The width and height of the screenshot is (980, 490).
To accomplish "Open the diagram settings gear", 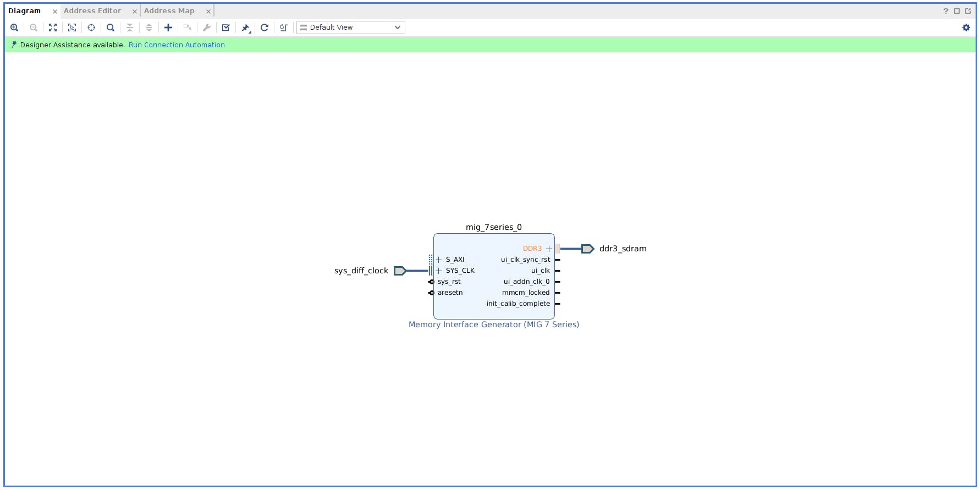I will click(x=966, y=27).
